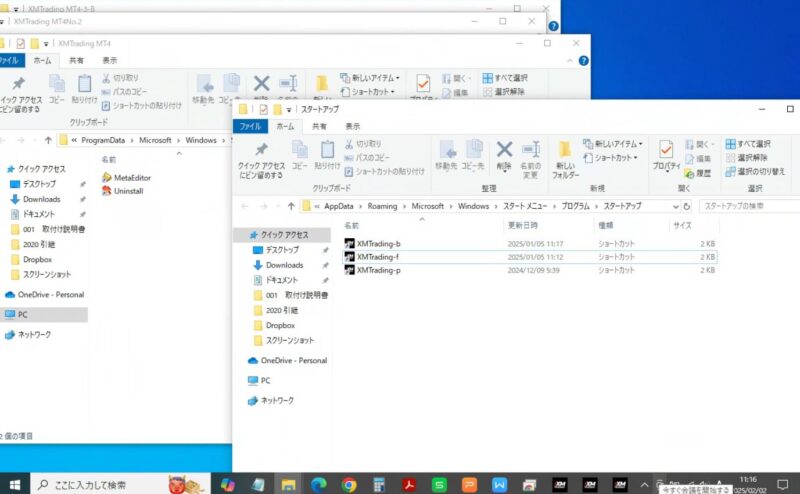
Task: Click 切り取り in XMTrading MT4 ribbon
Action: tap(120, 78)
